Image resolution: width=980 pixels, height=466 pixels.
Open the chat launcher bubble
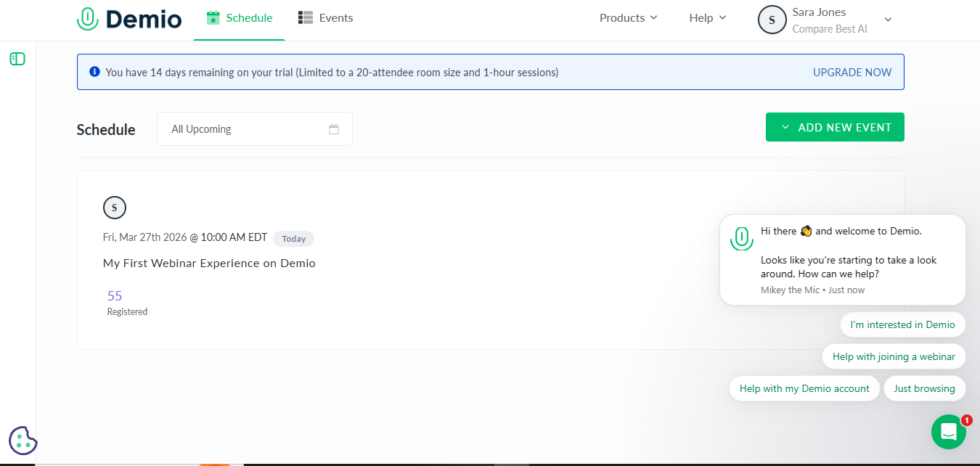pyautogui.click(x=948, y=432)
